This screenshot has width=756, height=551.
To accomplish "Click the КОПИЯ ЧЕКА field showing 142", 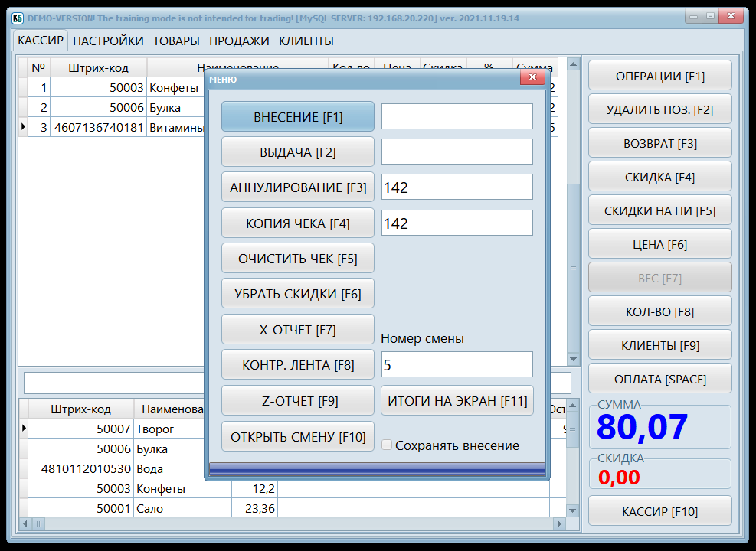I will (457, 223).
